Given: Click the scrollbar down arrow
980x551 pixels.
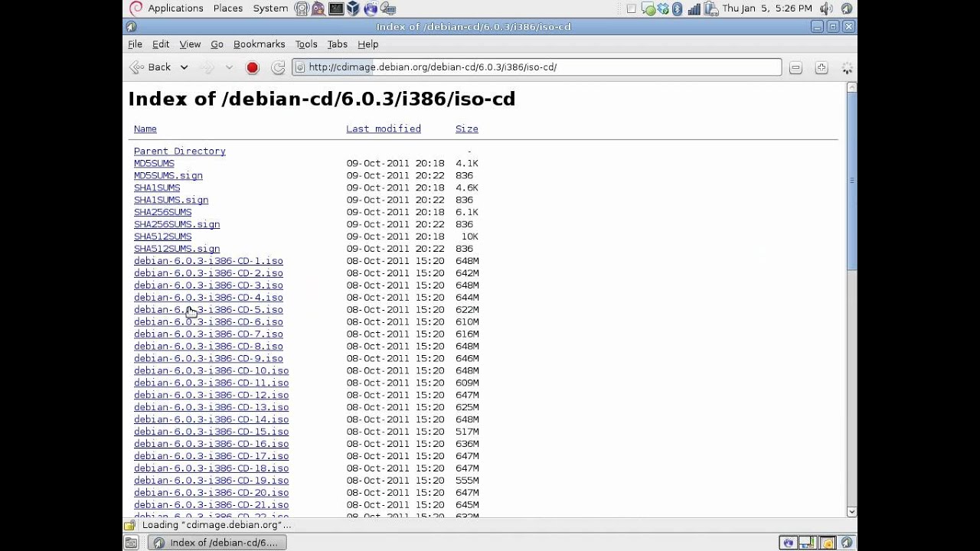Looking at the screenshot, I should pos(851,511).
